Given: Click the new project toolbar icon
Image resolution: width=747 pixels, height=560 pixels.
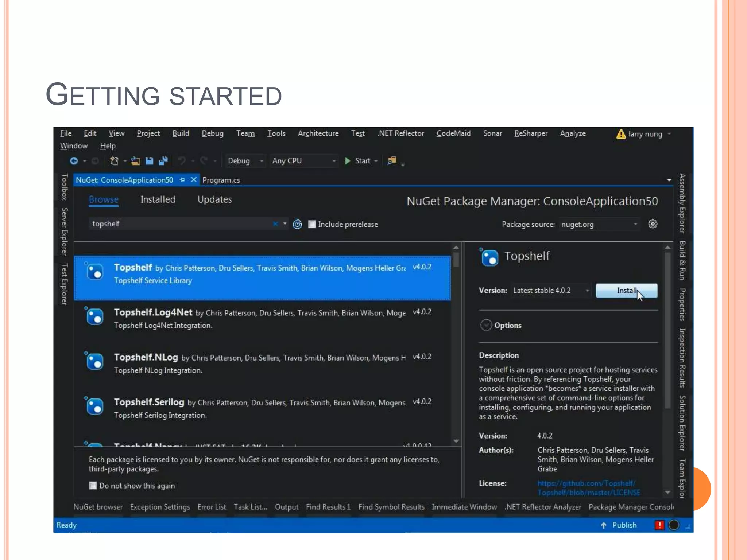Looking at the screenshot, I should (114, 161).
